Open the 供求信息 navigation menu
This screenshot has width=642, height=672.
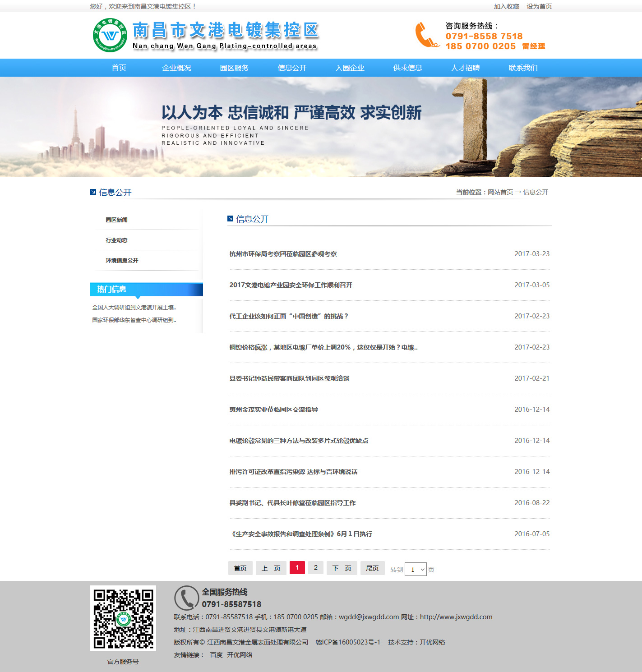(408, 68)
